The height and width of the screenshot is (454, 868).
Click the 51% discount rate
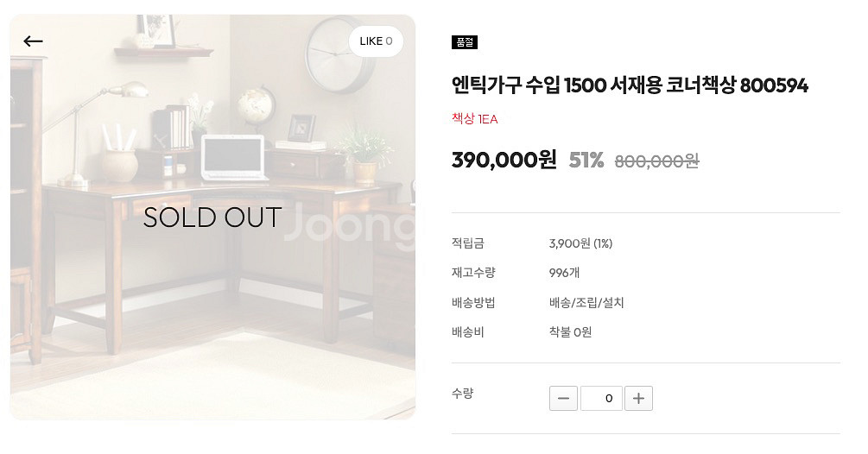pyautogui.click(x=586, y=161)
